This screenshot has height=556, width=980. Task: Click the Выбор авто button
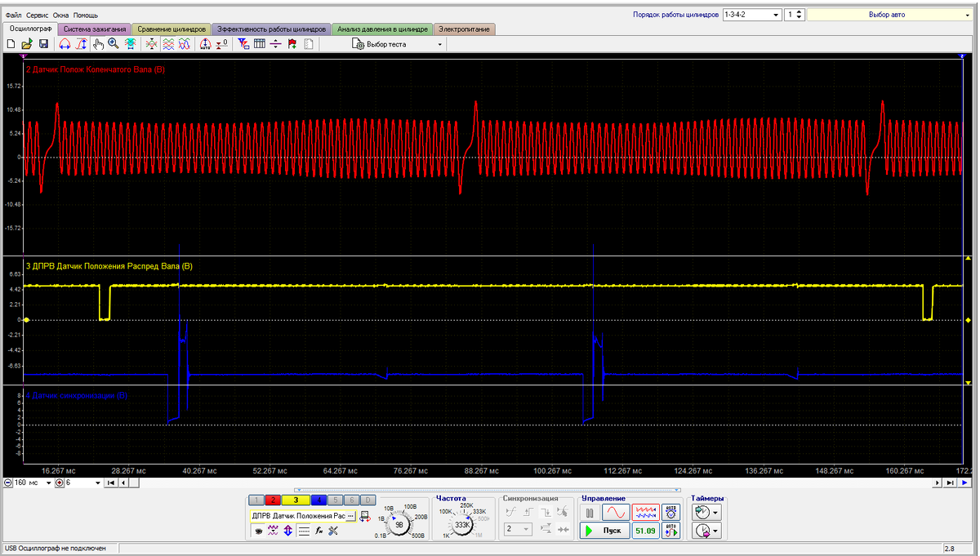click(887, 15)
